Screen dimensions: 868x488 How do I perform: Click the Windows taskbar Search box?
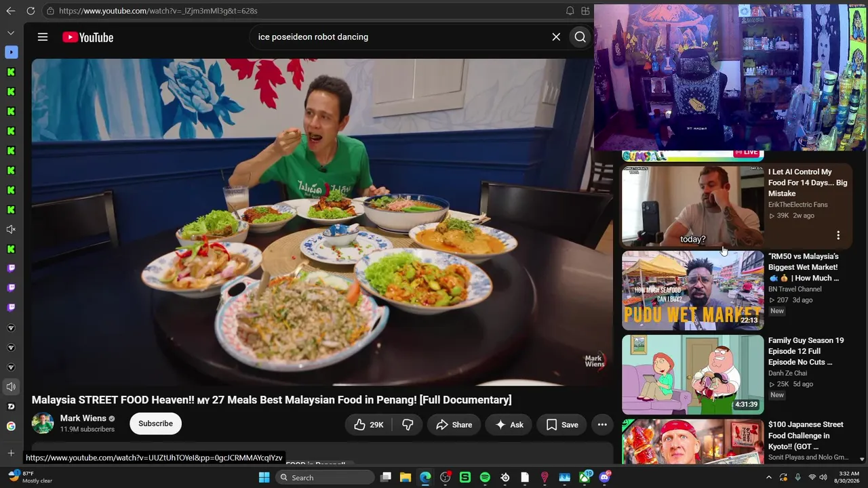pyautogui.click(x=325, y=478)
